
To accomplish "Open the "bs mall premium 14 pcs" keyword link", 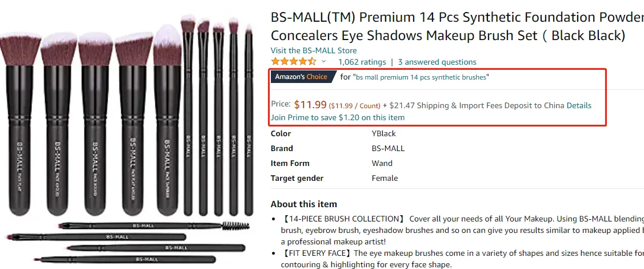I will click(422, 77).
